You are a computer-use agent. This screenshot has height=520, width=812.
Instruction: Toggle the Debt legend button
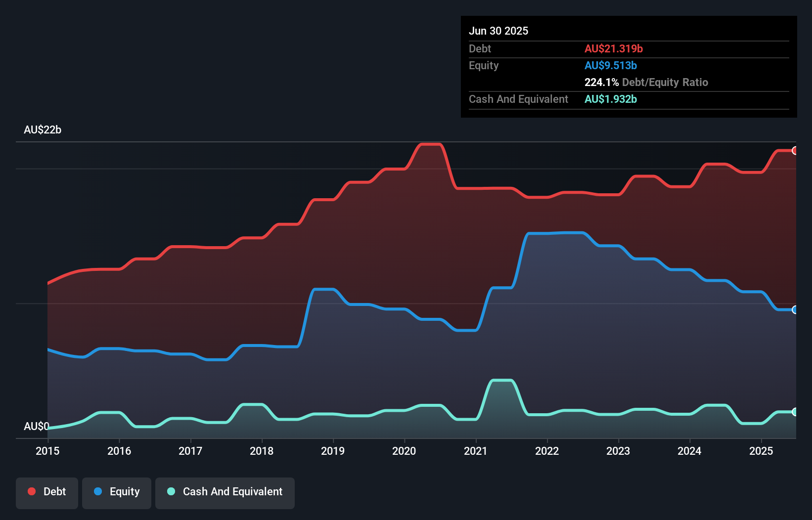tap(47, 493)
